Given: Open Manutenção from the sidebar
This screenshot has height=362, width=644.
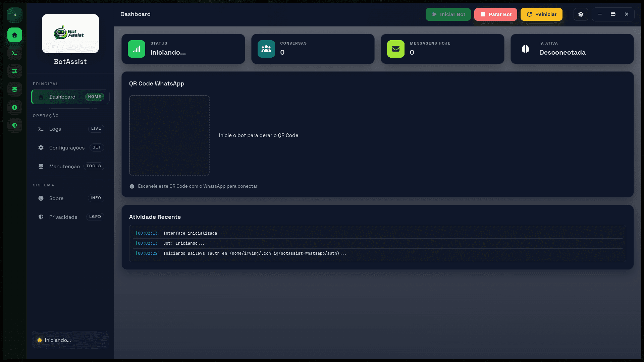Looking at the screenshot, I should 70,166.
